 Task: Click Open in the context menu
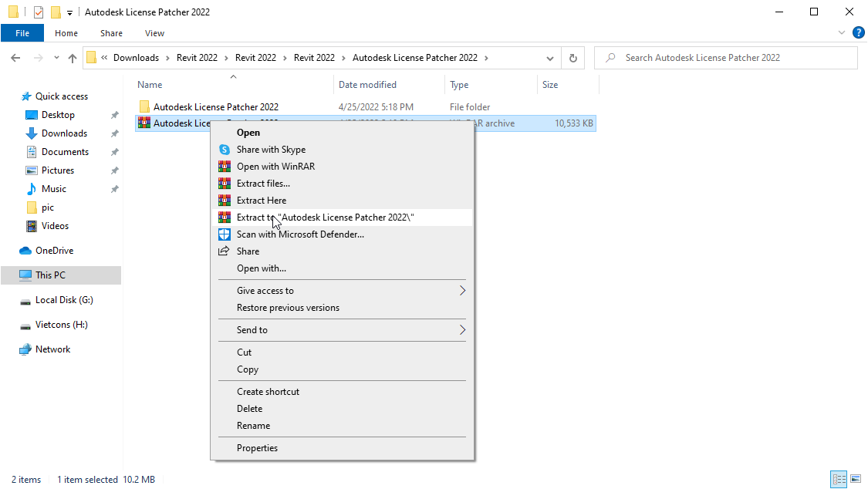pyautogui.click(x=248, y=132)
